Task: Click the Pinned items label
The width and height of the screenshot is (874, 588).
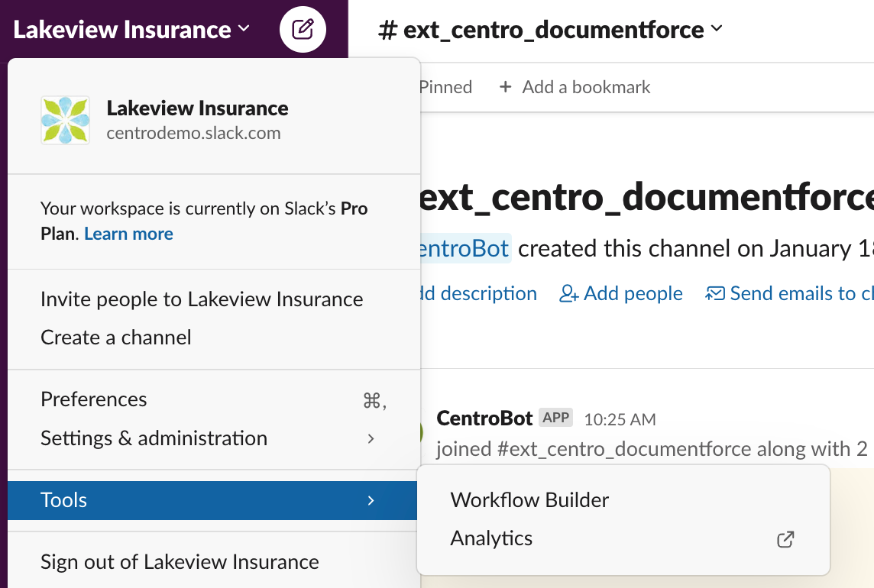Action: tap(446, 87)
